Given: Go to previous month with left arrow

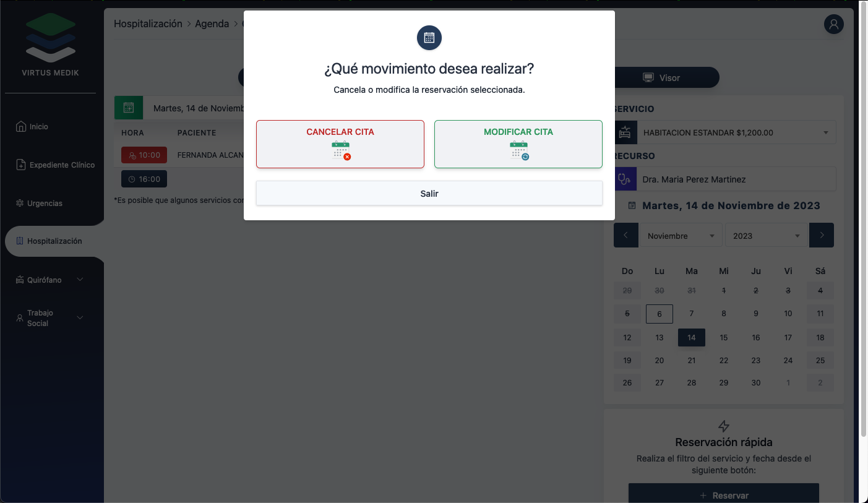Looking at the screenshot, I should 625,235.
